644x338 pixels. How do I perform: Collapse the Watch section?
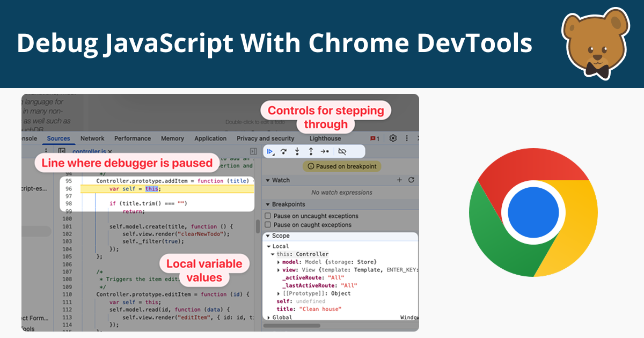pos(268,180)
